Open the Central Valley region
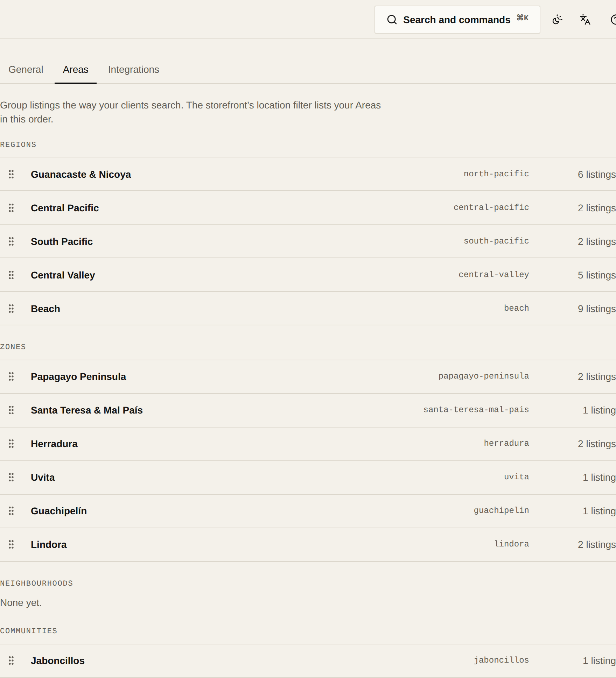616x678 pixels. [63, 275]
